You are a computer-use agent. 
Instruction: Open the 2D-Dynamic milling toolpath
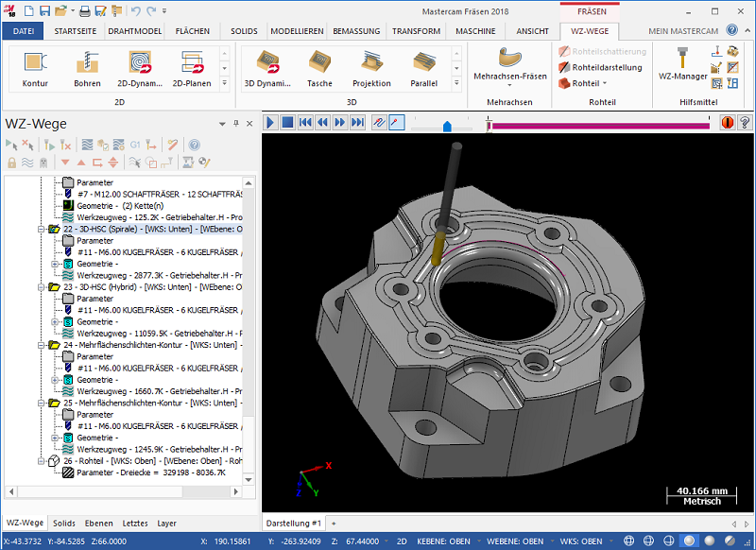(x=140, y=69)
